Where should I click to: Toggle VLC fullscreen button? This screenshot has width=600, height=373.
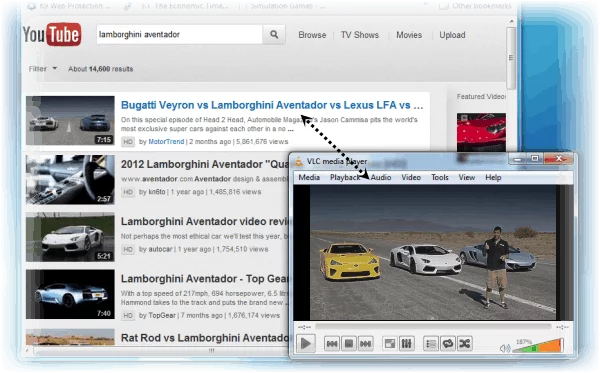(x=390, y=344)
